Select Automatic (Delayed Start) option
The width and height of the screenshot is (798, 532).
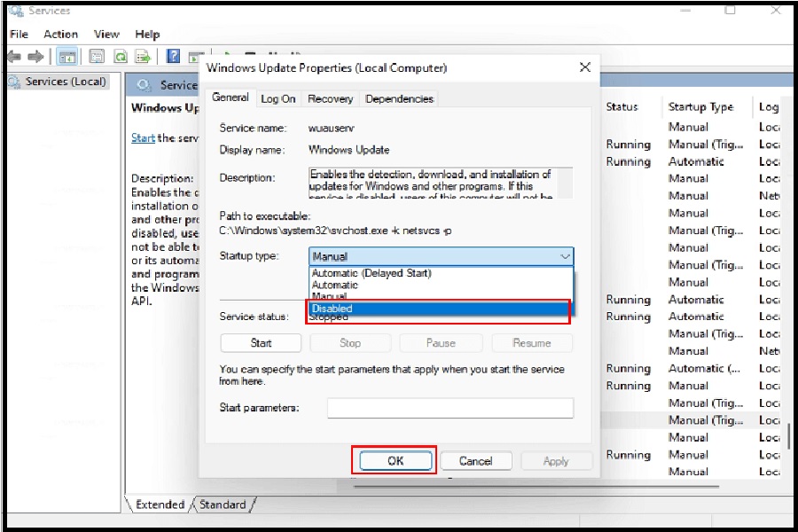tap(372, 273)
